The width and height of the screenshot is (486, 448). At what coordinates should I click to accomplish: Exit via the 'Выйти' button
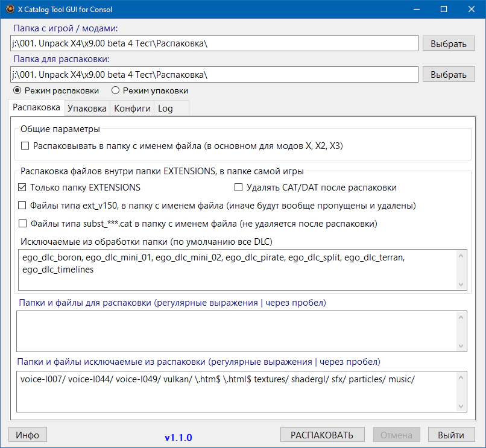451,435
